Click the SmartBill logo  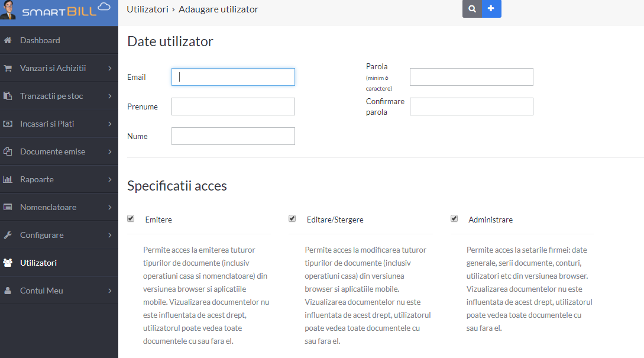(x=66, y=10)
